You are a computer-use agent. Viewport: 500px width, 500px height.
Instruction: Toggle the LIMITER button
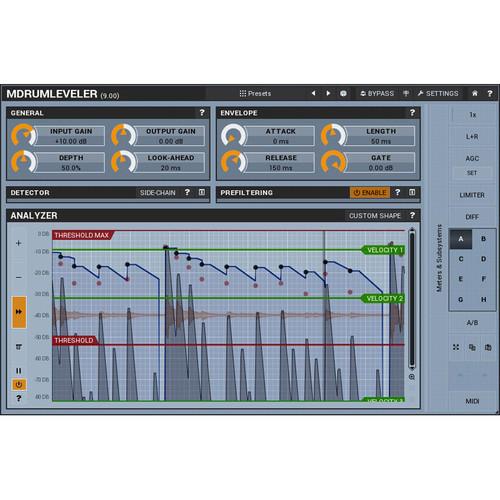coord(472,195)
